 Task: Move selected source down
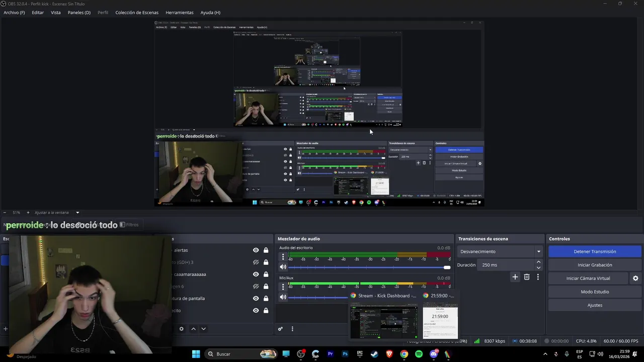click(x=203, y=329)
